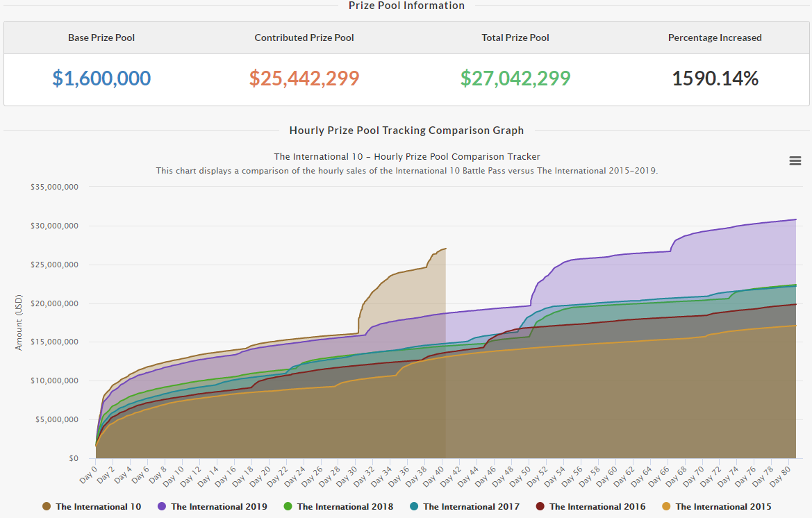The width and height of the screenshot is (812, 518).
Task: Click the teal International 2017 legend dot
Action: point(414,507)
